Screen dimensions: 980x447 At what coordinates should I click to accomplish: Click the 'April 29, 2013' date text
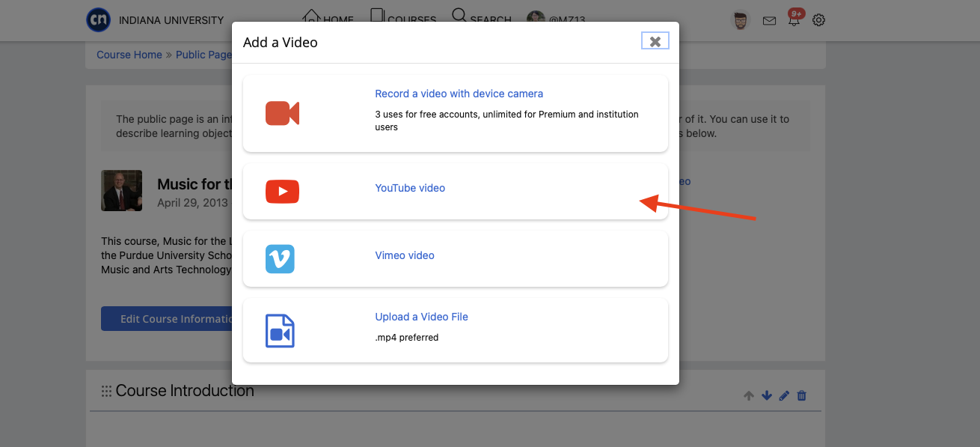point(192,202)
